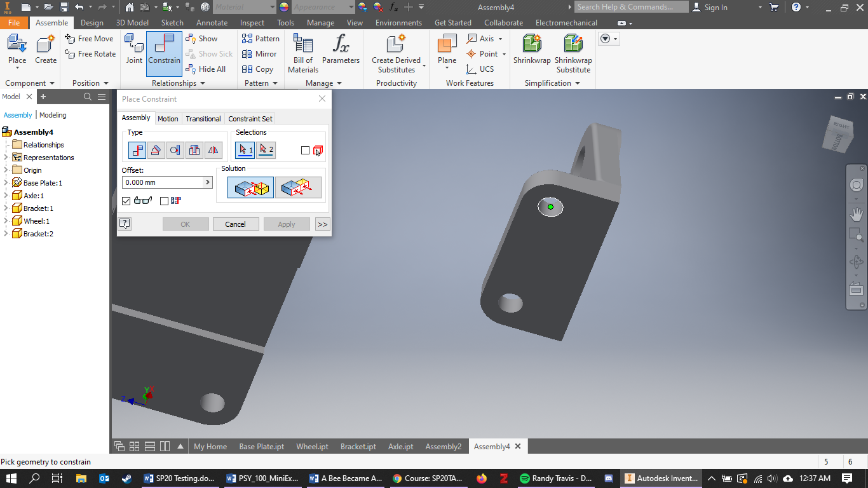Image resolution: width=868 pixels, height=488 pixels.
Task: Click the Pan hand navigation tool
Action: (x=857, y=215)
